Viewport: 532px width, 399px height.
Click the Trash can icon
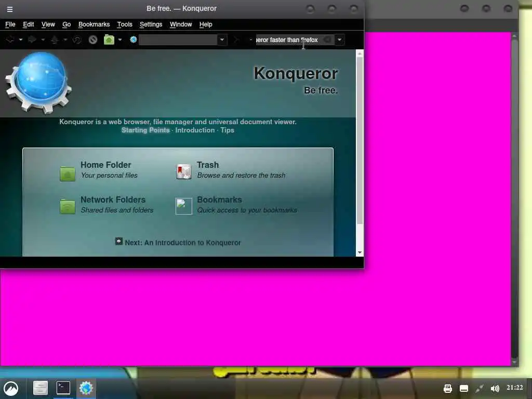(183, 171)
